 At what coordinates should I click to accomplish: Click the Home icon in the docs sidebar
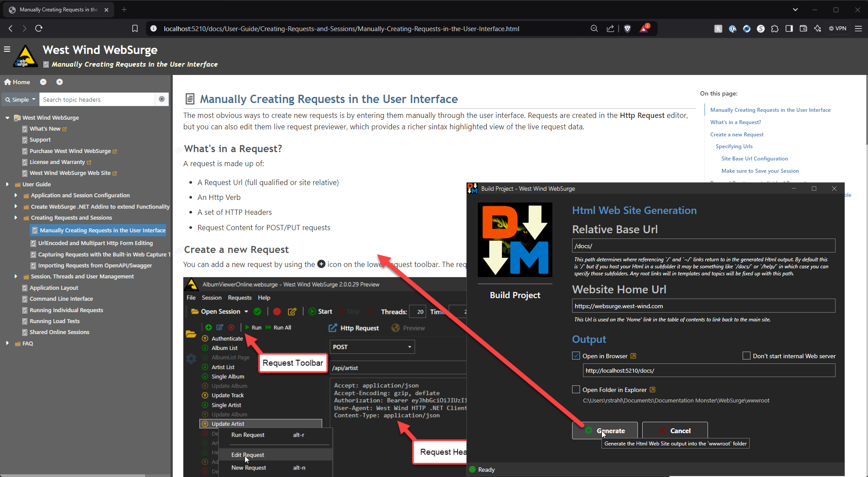click(7, 82)
